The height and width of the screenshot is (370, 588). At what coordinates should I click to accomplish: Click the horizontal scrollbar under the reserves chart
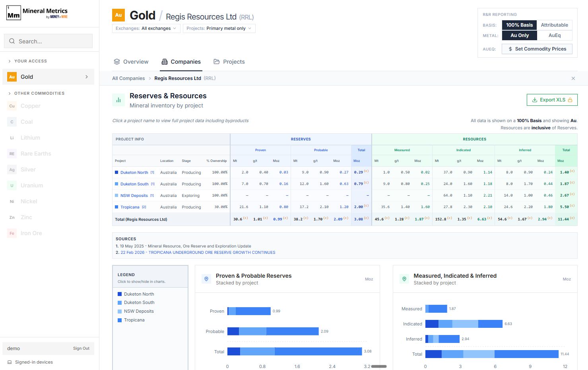pyautogui.click(x=378, y=366)
